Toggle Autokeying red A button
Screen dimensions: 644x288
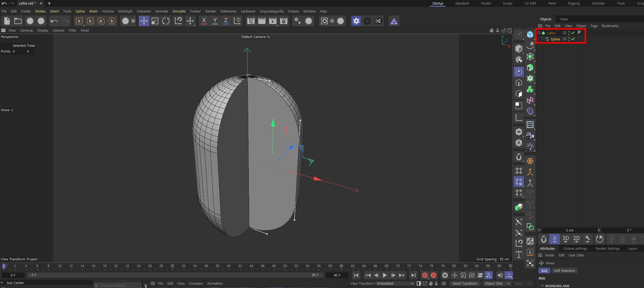[x=433, y=275]
